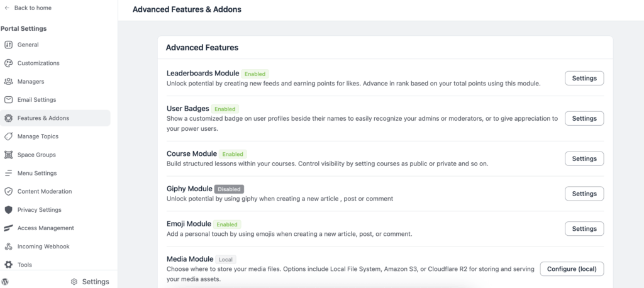Select Features & Addons menu item
The image size is (644, 288).
[x=55, y=118]
